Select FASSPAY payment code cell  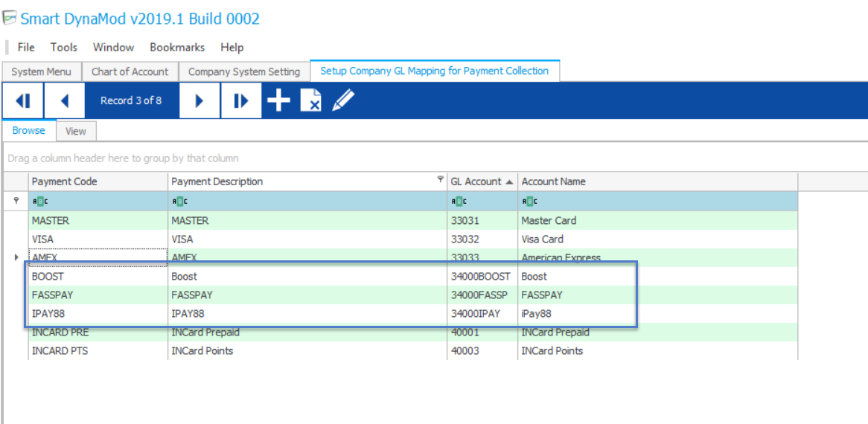click(98, 295)
